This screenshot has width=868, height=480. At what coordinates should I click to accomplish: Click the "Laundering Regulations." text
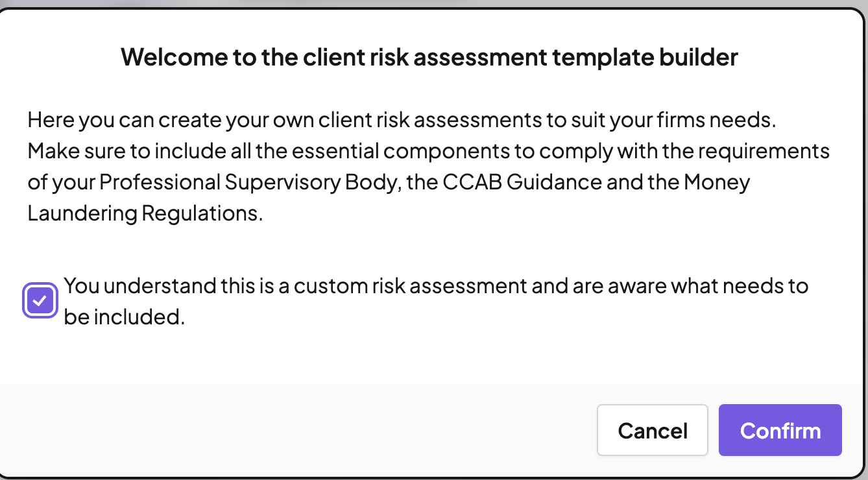(145, 213)
